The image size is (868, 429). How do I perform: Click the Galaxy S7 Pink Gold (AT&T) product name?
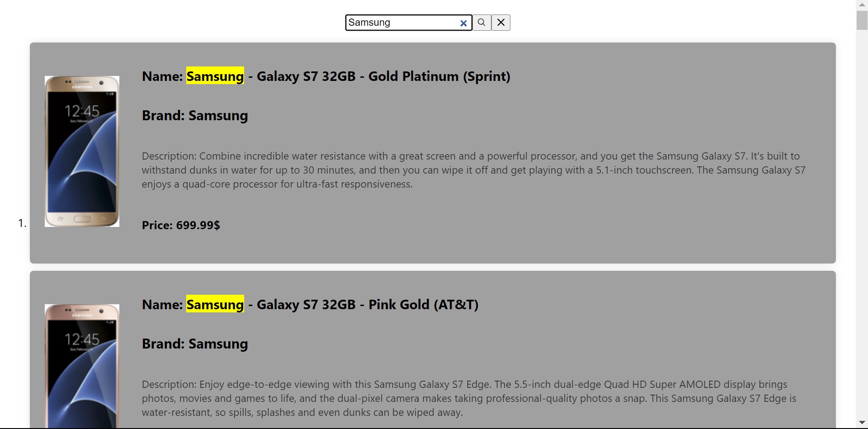tap(367, 305)
